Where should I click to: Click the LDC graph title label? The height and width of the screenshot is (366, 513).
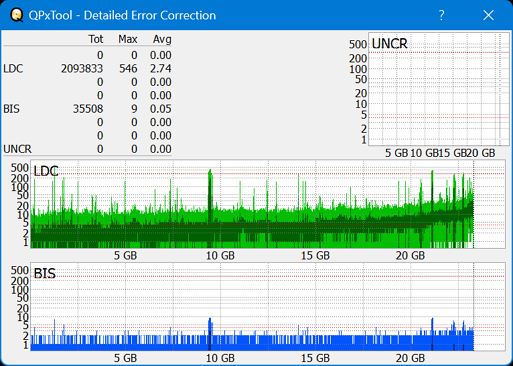(x=46, y=171)
